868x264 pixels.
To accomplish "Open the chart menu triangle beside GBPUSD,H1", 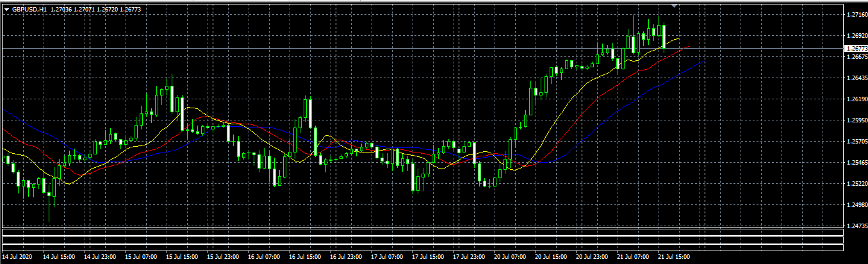I will coord(6,10).
